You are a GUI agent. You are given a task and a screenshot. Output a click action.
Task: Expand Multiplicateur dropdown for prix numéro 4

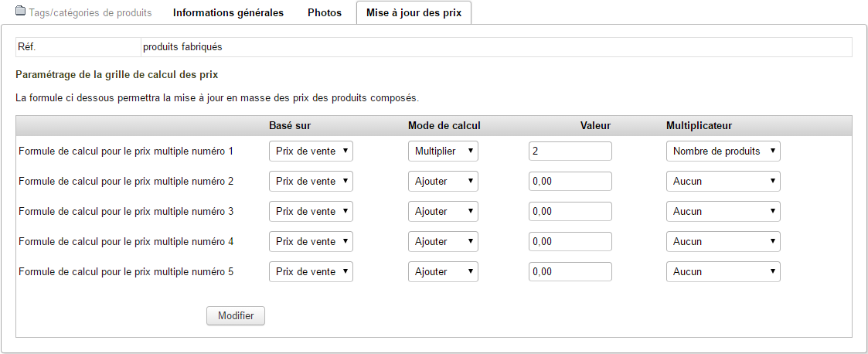coord(723,242)
